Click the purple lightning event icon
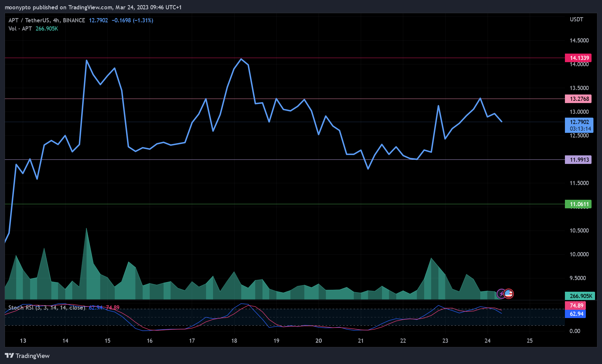The width and height of the screenshot is (602, 364). 501,294
